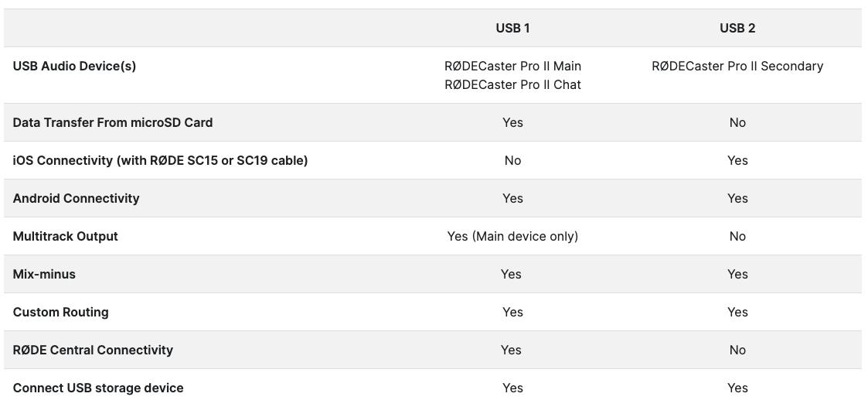868x407 pixels.
Task: Click the Yes (Main device only) cell
Action: click(x=512, y=236)
